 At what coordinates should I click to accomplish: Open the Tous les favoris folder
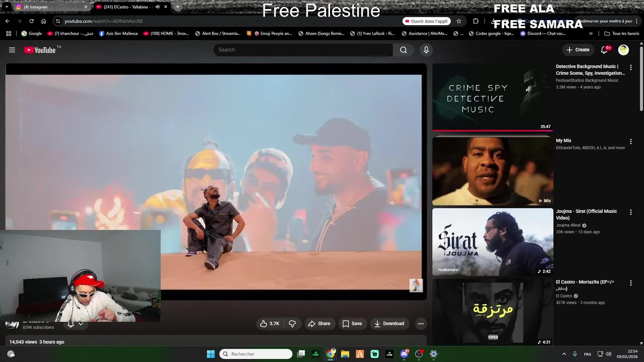[621, 34]
